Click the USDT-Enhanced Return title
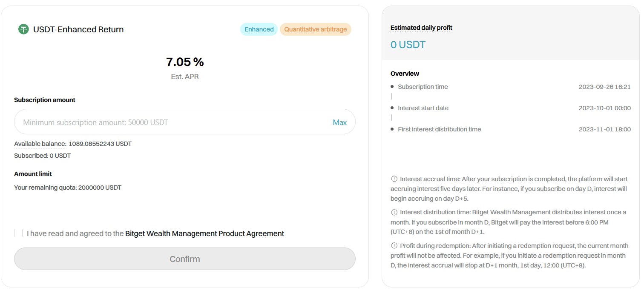The height and width of the screenshot is (290, 644). coord(78,29)
